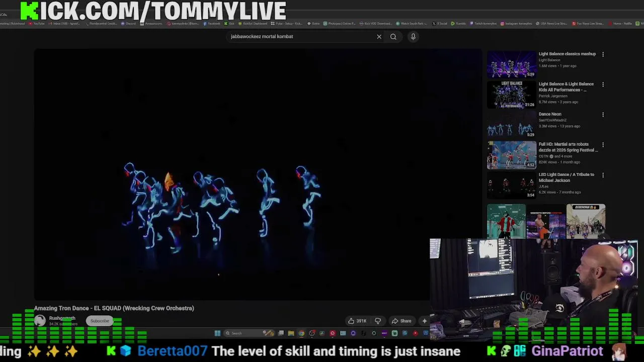644x362 pixels.
Task: Open more options for Martial arts robots video
Action: coord(603,145)
